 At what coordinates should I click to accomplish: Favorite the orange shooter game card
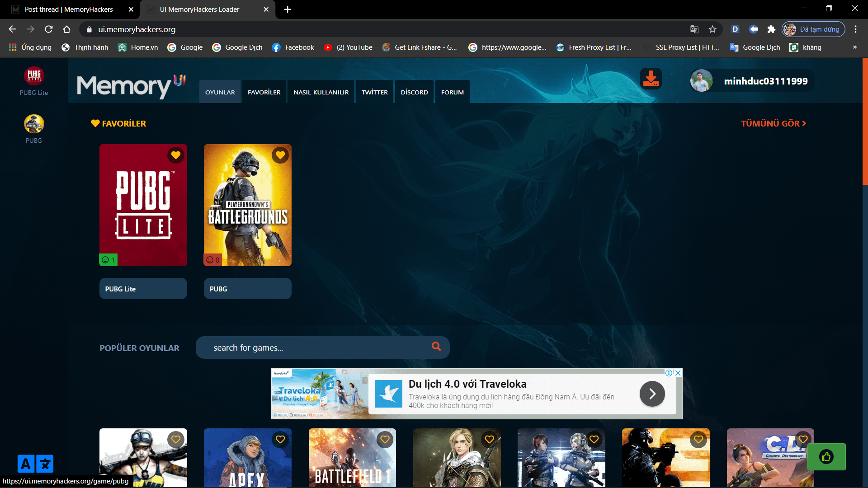(x=698, y=439)
